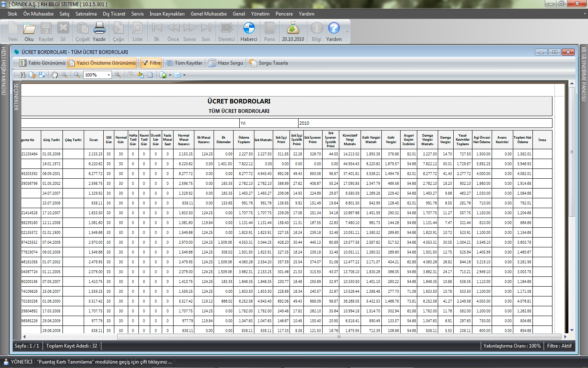Image resolution: width=588 pixels, height=368 pixels.
Task: Open the 100% zoom level dropdown
Action: pyautogui.click(x=109, y=75)
